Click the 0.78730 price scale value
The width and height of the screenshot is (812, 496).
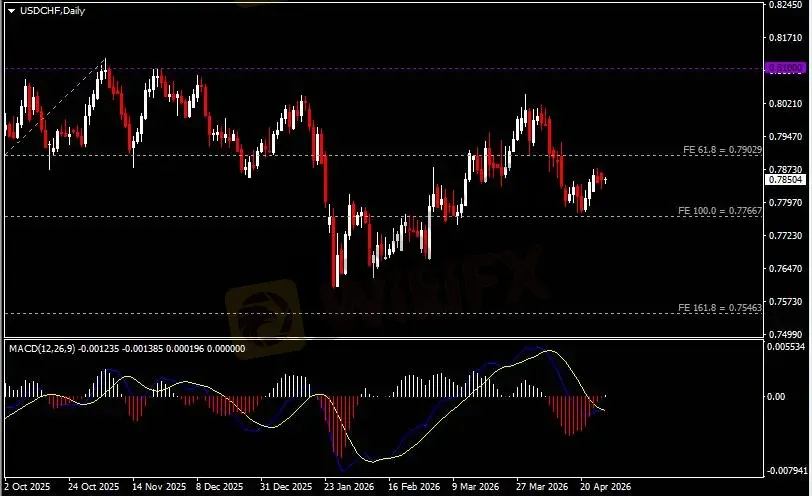(x=786, y=169)
